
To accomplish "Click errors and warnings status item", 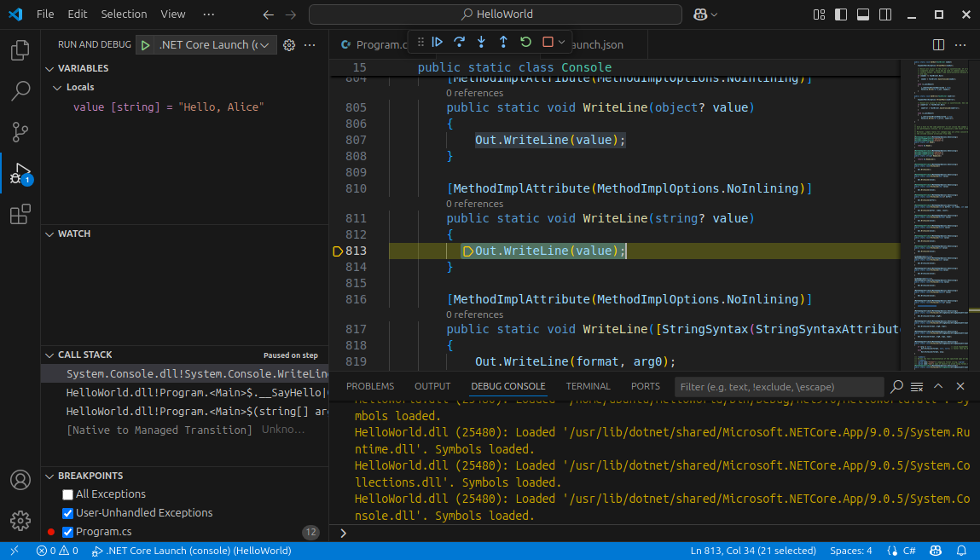I will (57, 551).
